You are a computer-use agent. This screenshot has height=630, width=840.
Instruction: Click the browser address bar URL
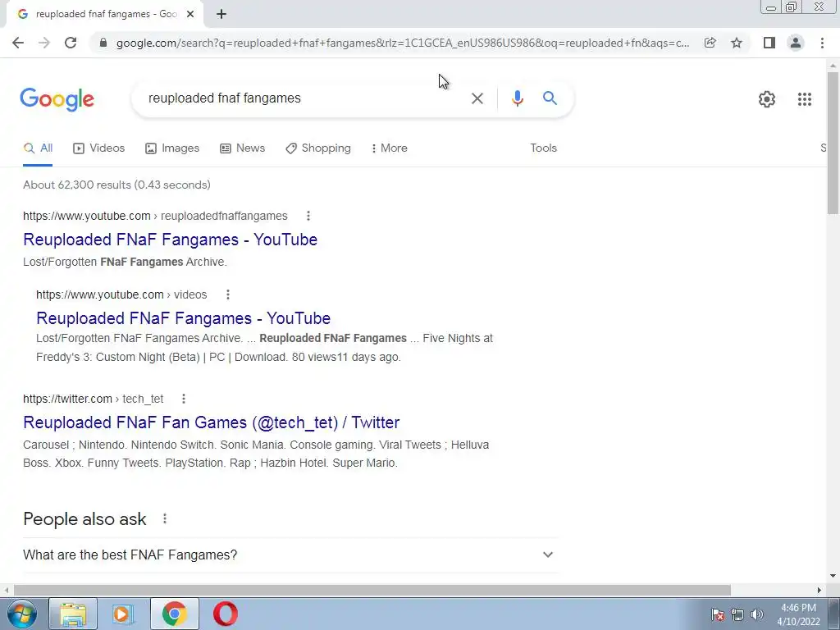tap(402, 43)
